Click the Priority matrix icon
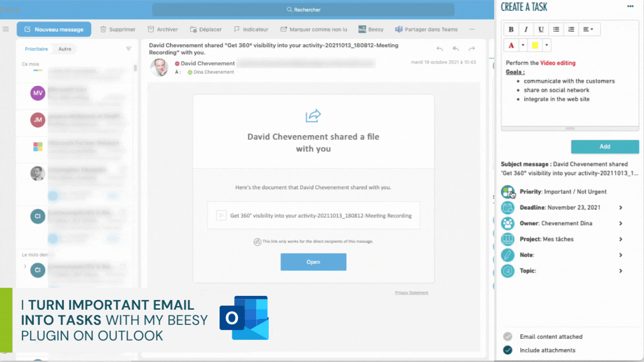 pyautogui.click(x=508, y=192)
